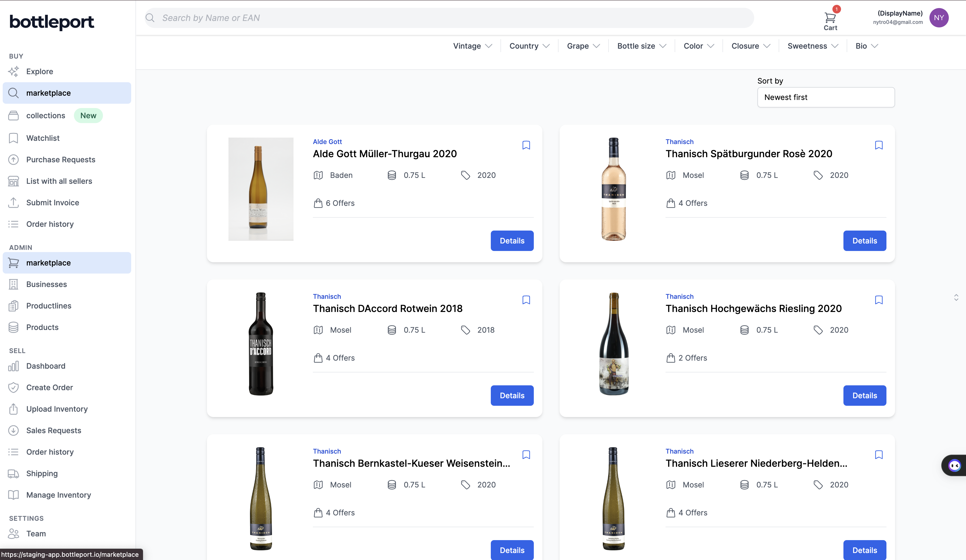
Task: Open the Sort by Newest first dropdown
Action: coord(826,97)
